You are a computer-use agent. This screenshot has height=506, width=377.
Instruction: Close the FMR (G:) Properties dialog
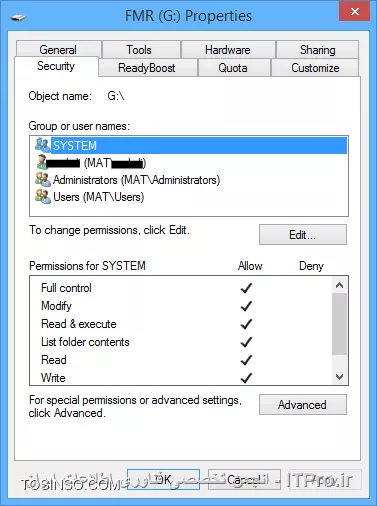tap(355, 12)
